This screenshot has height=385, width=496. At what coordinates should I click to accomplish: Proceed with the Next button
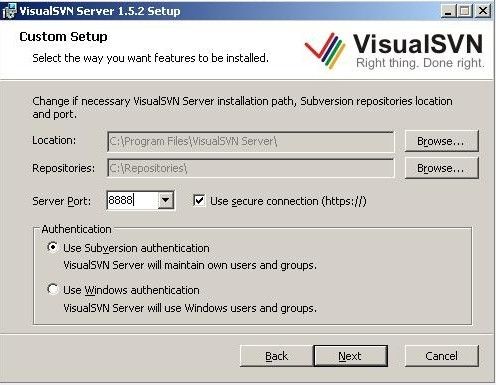(350, 356)
